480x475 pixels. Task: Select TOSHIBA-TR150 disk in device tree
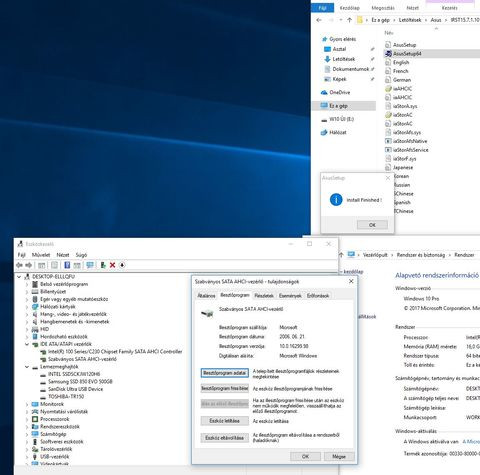[66, 396]
